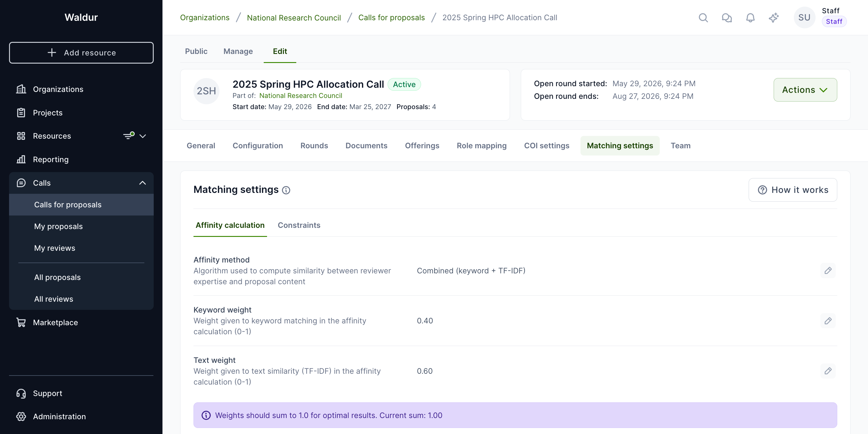868x434 pixels.
Task: Edit Text weight with pencil icon
Action: [828, 371]
